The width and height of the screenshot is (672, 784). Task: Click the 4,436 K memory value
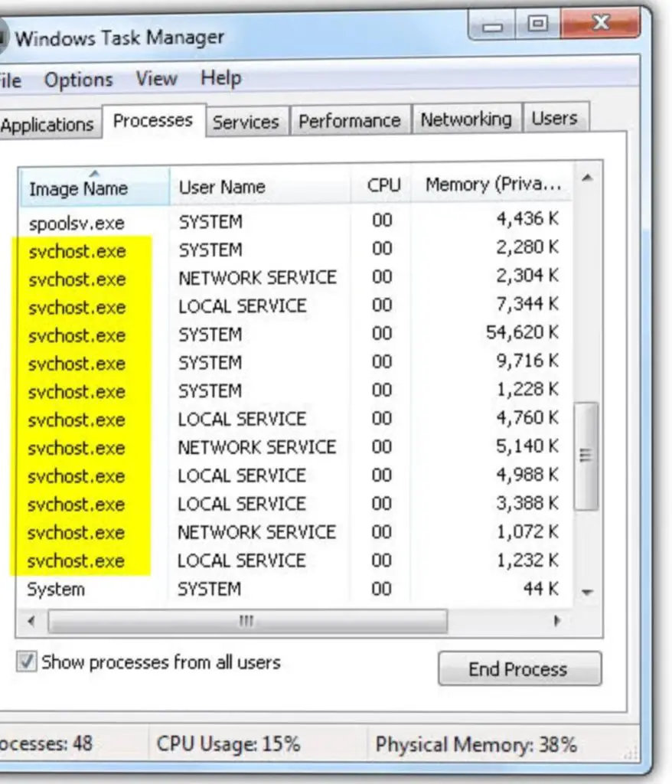point(527,218)
